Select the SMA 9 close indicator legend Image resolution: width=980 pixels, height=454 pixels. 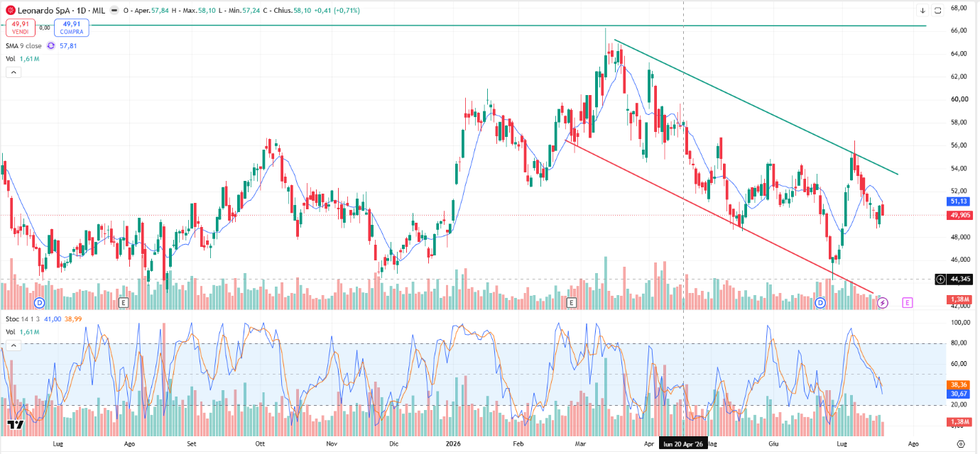point(23,45)
